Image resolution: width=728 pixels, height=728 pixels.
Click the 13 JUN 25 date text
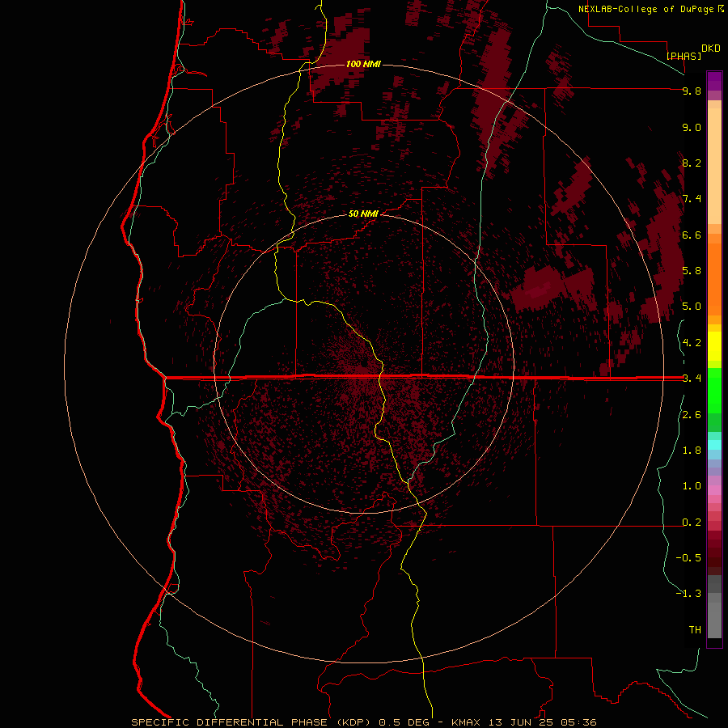(x=520, y=722)
